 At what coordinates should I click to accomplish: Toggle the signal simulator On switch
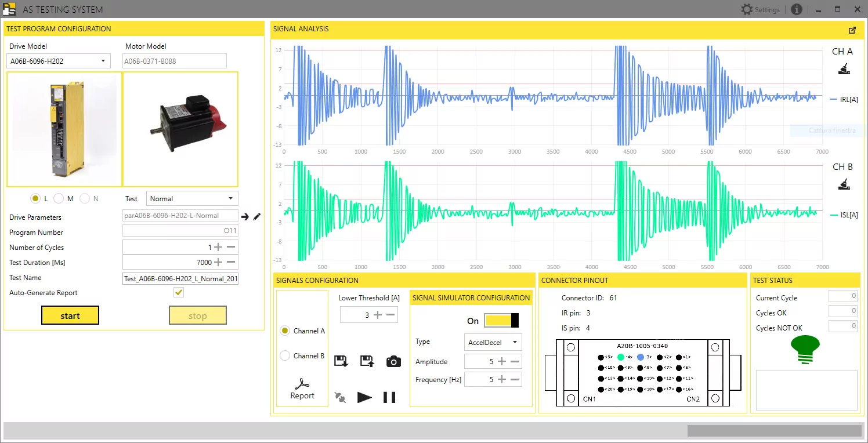501,321
